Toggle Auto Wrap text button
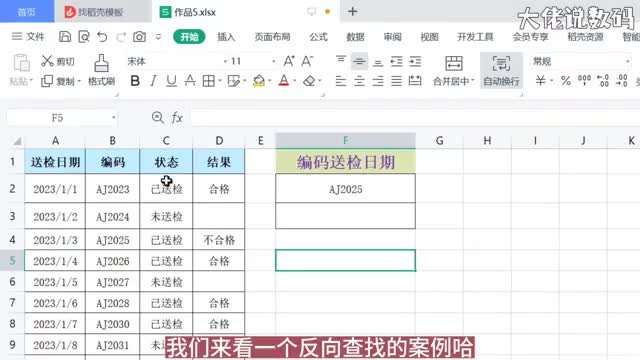The height and width of the screenshot is (360, 640). point(501,70)
